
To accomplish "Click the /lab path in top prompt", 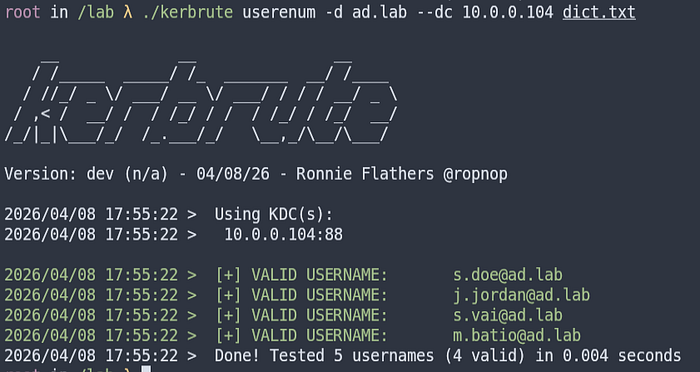I will pos(96,12).
